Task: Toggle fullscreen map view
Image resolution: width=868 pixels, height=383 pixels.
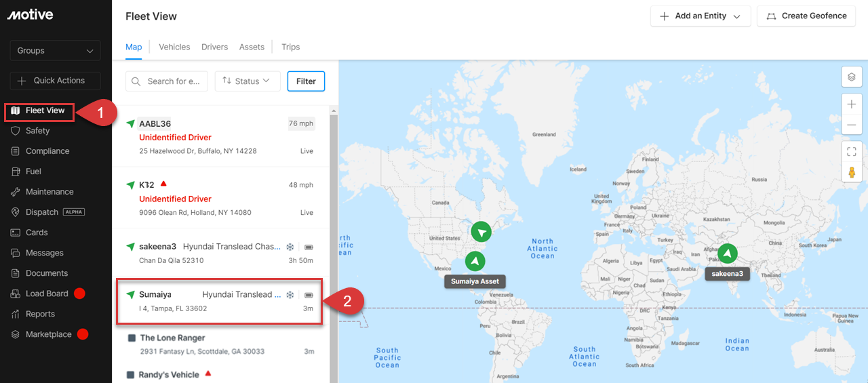Action: [852, 151]
